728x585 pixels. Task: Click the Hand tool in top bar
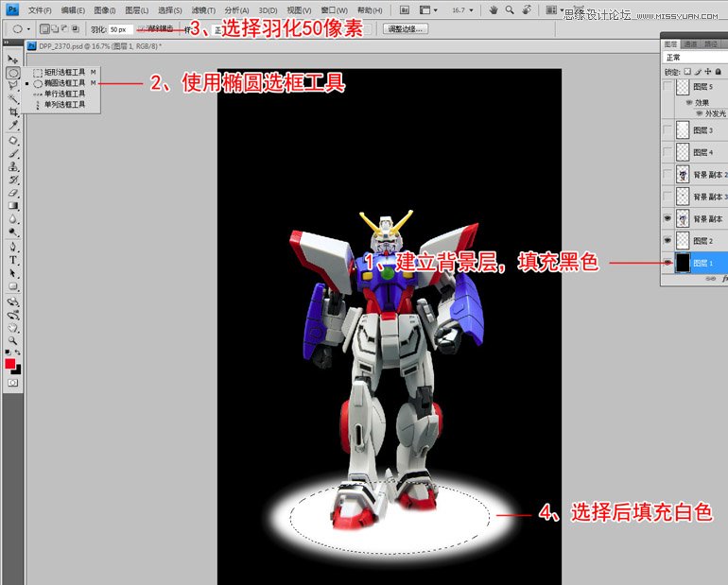click(493, 9)
